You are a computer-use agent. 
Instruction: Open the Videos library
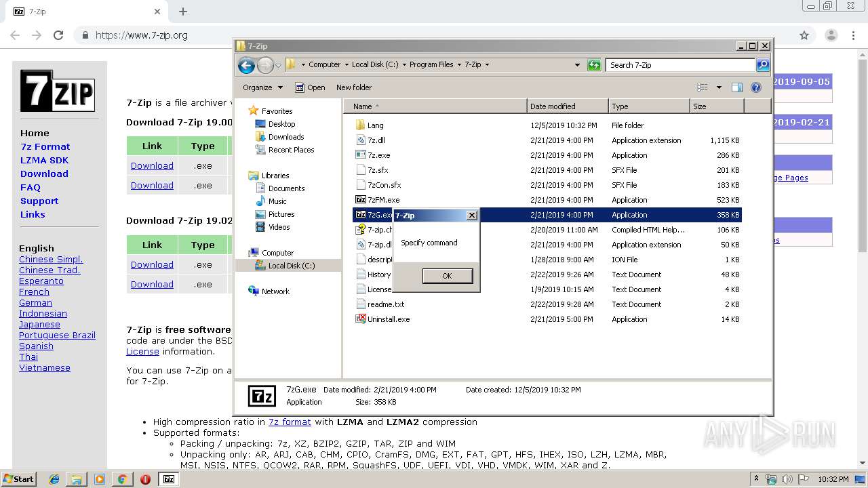tap(279, 227)
